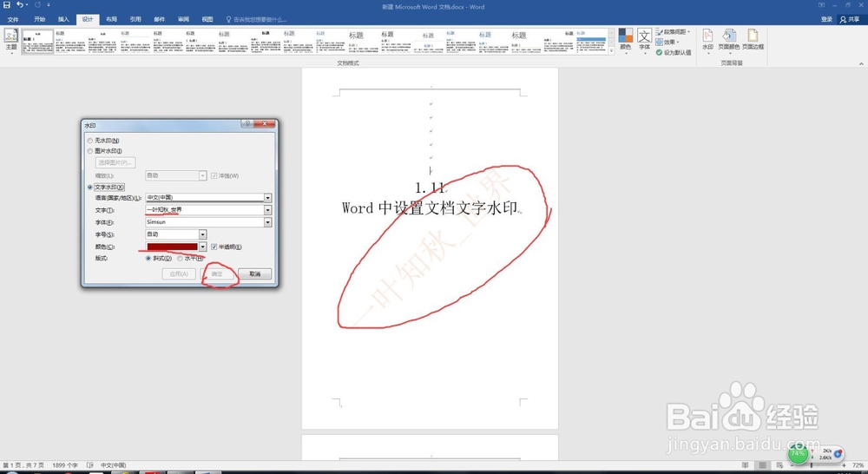Image resolution: width=868 pixels, height=474 pixels.
Task: Click the 中文(中国) language indicator in status bar
Action: [114, 465]
